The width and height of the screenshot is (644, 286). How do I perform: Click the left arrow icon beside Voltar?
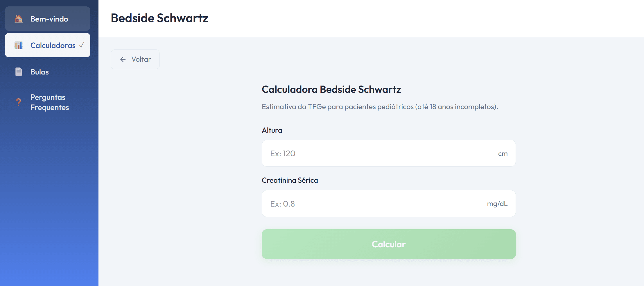point(123,59)
